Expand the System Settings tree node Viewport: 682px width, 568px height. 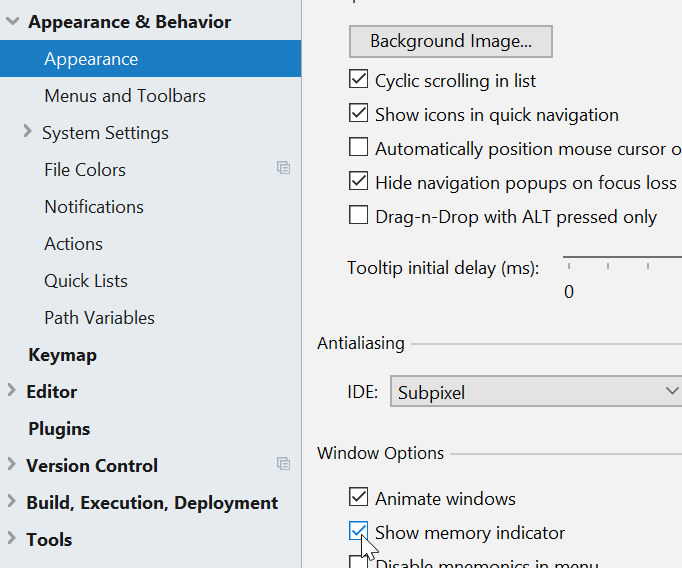click(27, 132)
